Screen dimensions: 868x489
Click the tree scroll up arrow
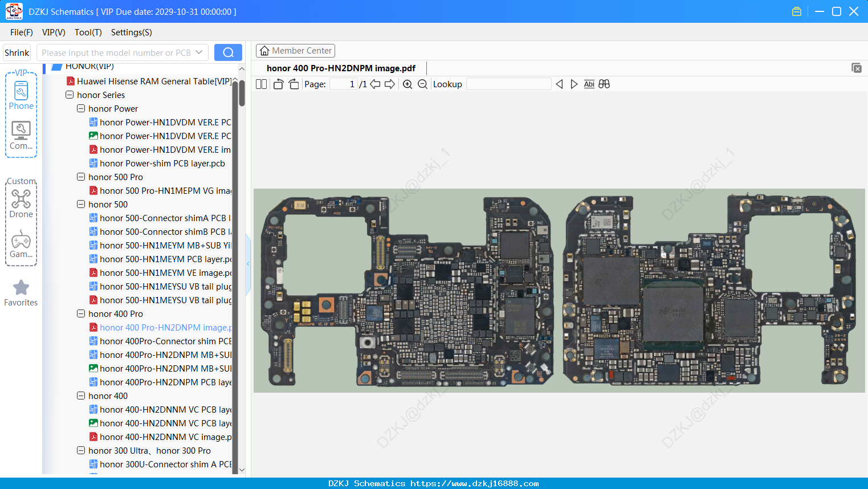242,69
